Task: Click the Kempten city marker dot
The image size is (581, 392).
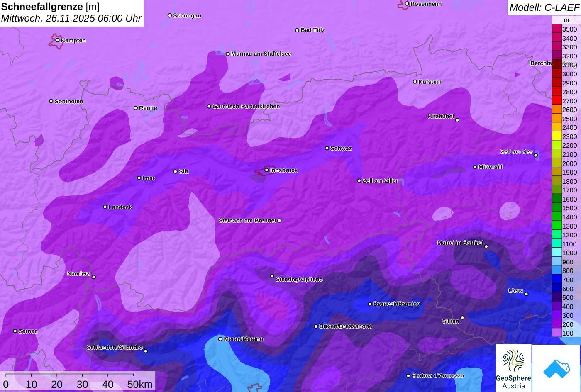Action: coord(58,40)
